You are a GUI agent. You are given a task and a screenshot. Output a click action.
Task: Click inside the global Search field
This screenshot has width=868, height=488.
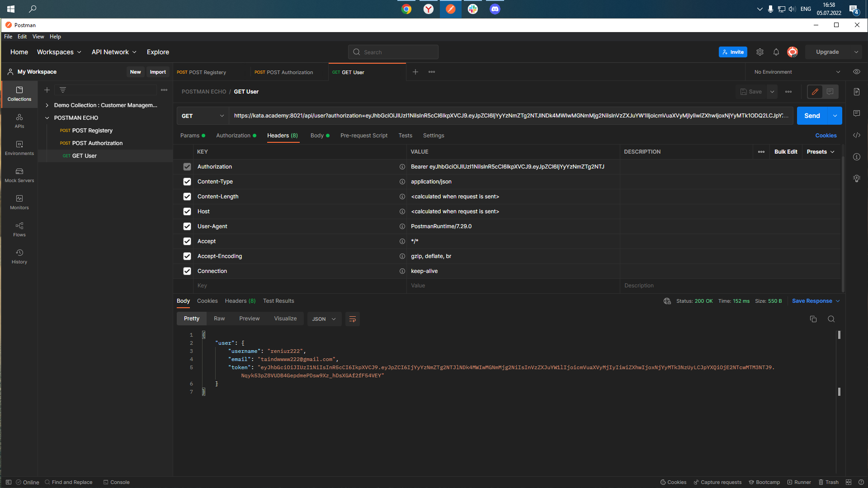coord(392,52)
